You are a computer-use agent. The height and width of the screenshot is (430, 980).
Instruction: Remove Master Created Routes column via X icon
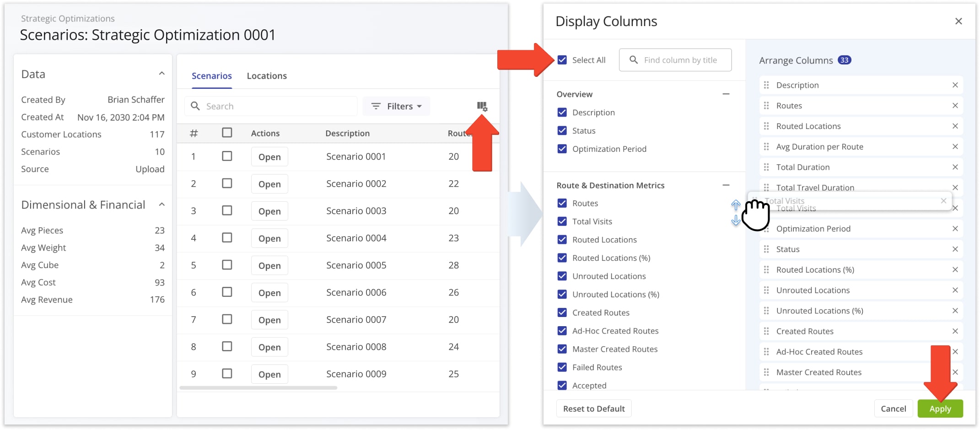pyautogui.click(x=955, y=372)
